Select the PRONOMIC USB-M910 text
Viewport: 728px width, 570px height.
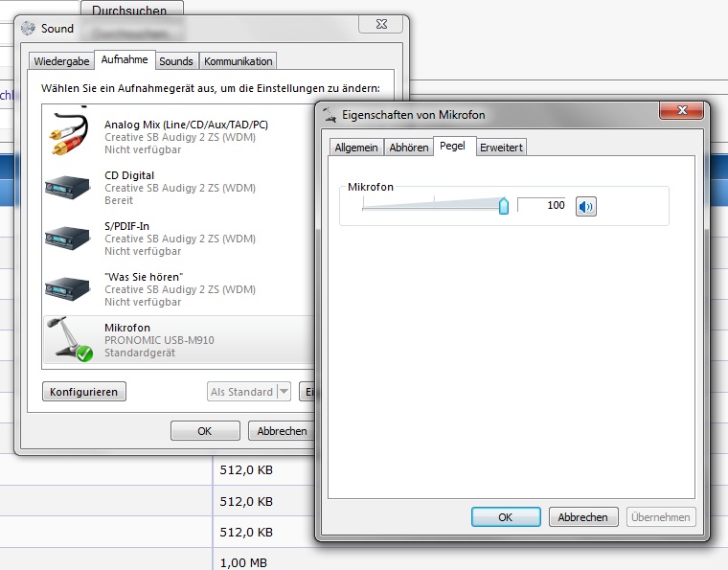159,340
